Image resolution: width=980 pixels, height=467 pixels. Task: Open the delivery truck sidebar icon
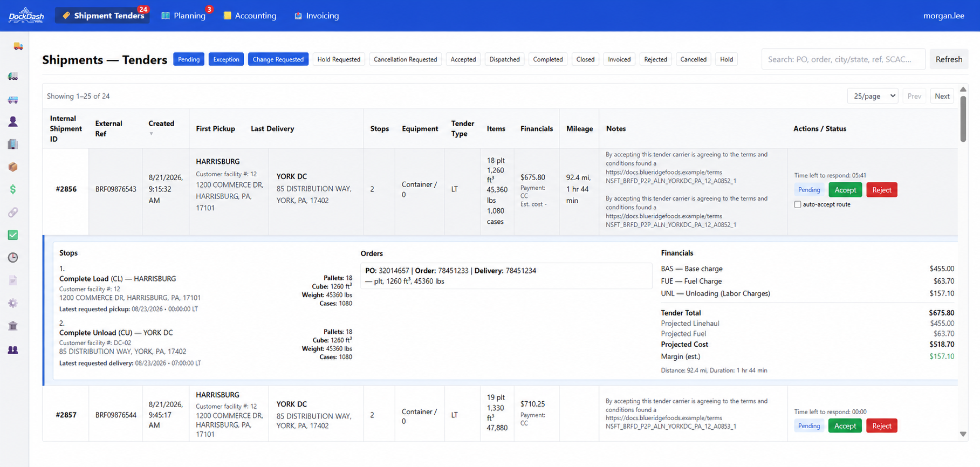coord(18,46)
